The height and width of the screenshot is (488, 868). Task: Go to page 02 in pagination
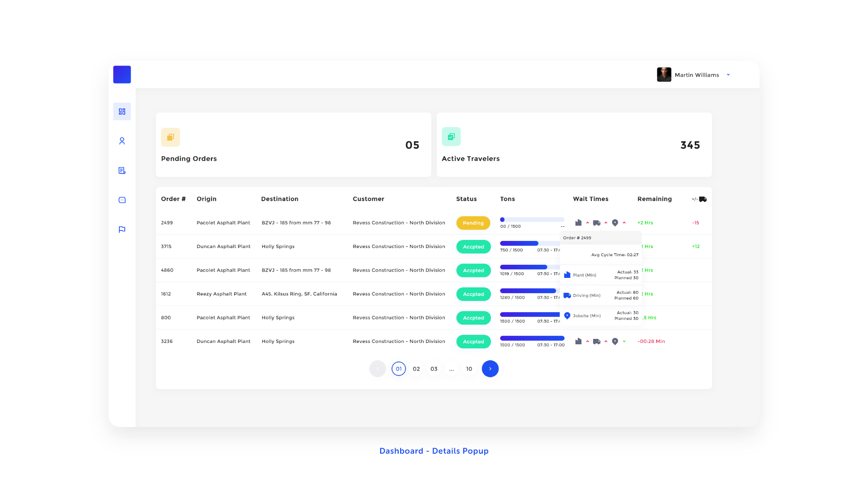click(x=416, y=369)
